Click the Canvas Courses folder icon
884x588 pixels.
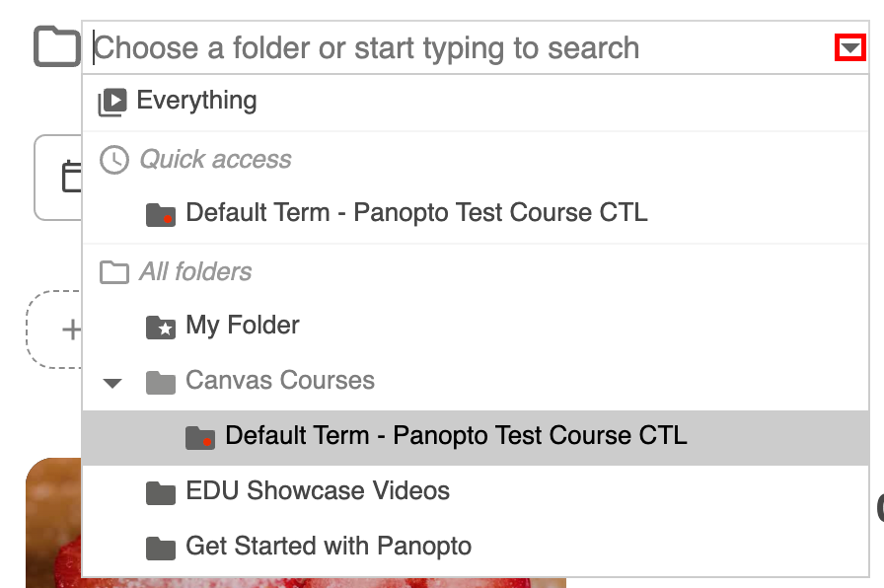(160, 382)
